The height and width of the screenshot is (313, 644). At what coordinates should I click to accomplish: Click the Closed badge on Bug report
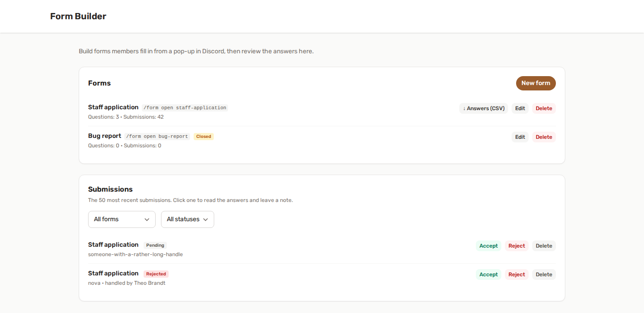pos(203,137)
